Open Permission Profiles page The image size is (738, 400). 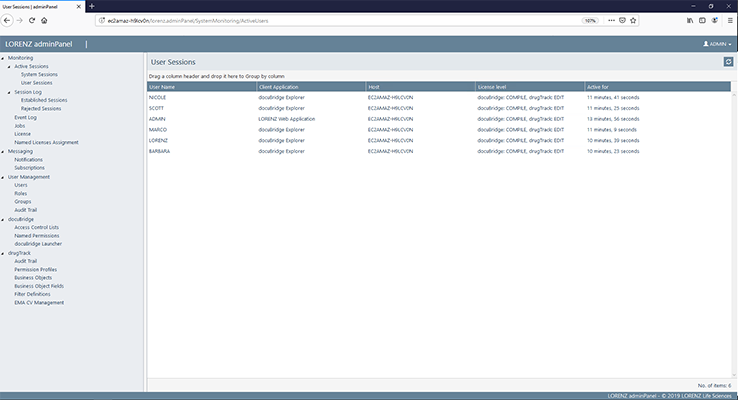click(35, 270)
